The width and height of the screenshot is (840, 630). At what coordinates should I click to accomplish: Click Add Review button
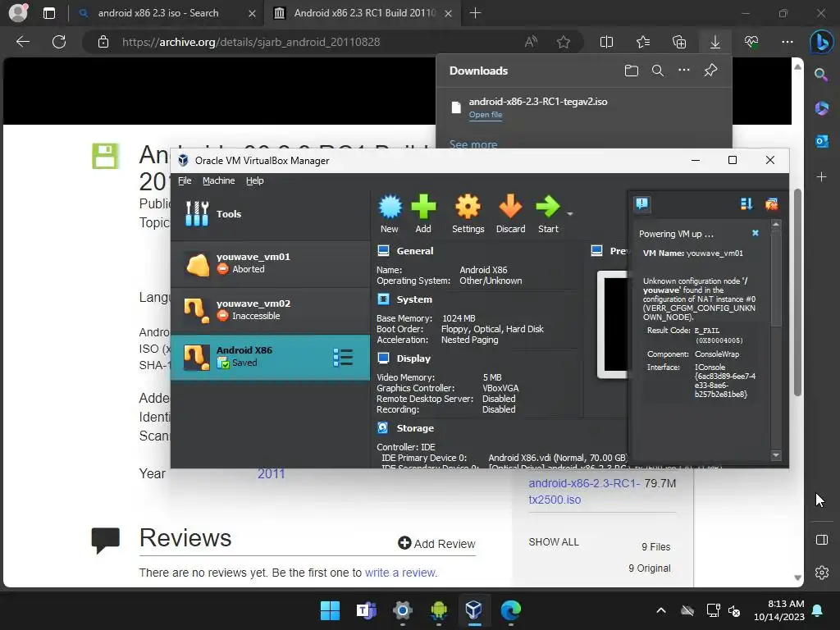pos(436,543)
